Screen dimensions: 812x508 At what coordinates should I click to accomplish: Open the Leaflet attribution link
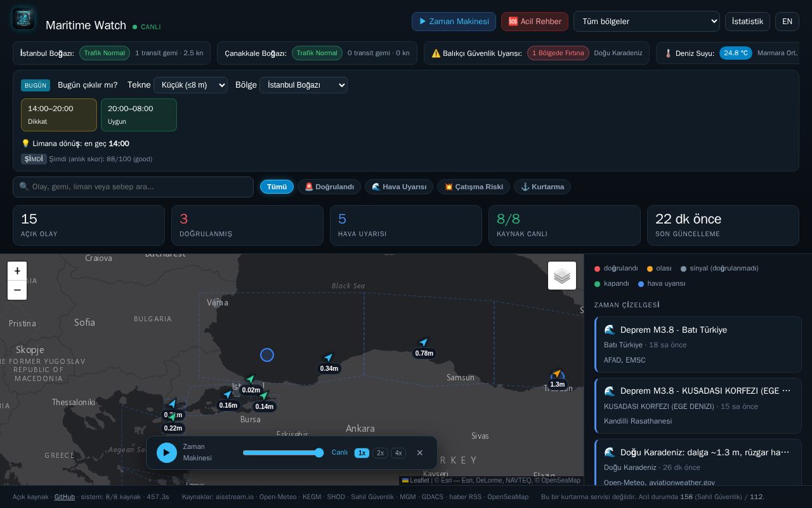pos(416,480)
